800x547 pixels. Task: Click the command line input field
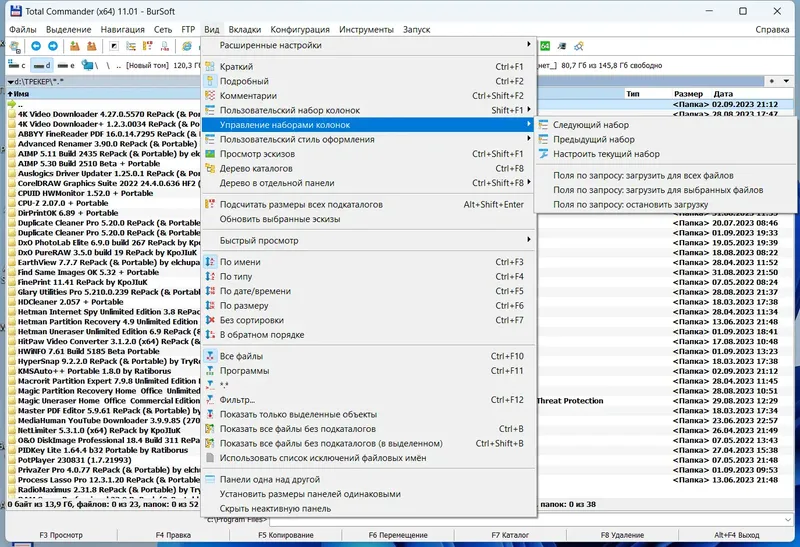531,519
